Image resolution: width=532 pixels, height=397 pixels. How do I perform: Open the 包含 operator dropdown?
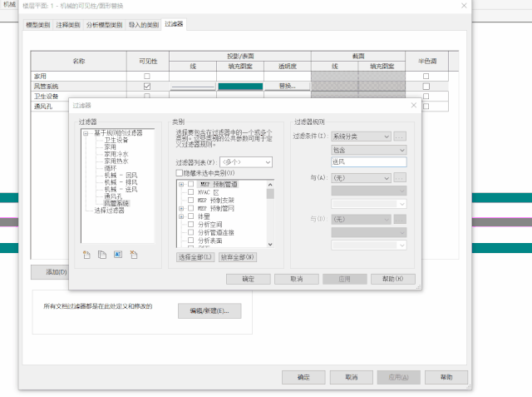369,150
